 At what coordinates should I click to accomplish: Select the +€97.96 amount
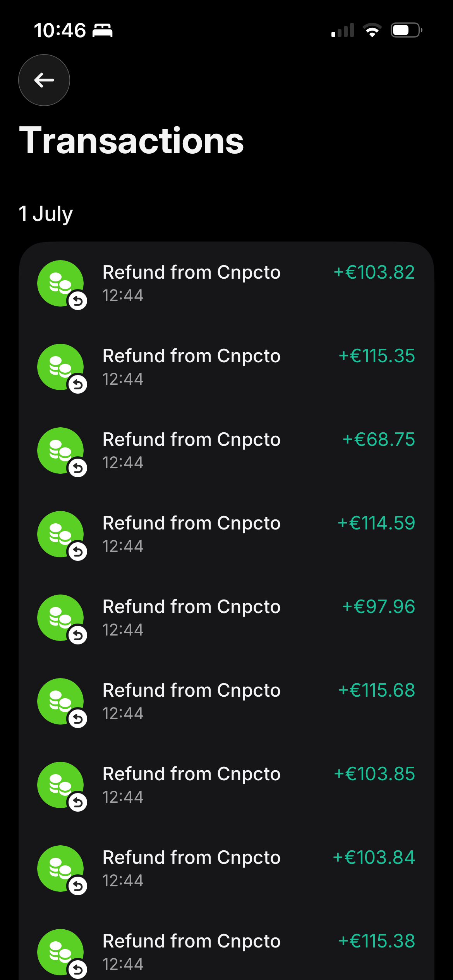click(379, 607)
